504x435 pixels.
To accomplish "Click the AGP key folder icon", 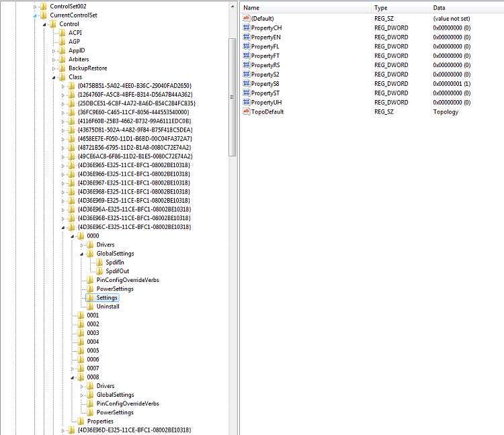I will (x=62, y=42).
